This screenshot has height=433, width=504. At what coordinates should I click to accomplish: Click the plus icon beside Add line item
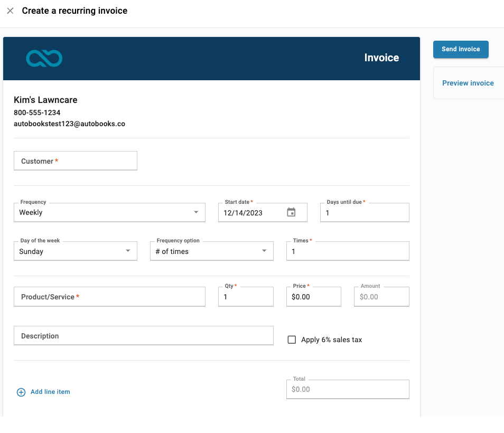(x=21, y=392)
